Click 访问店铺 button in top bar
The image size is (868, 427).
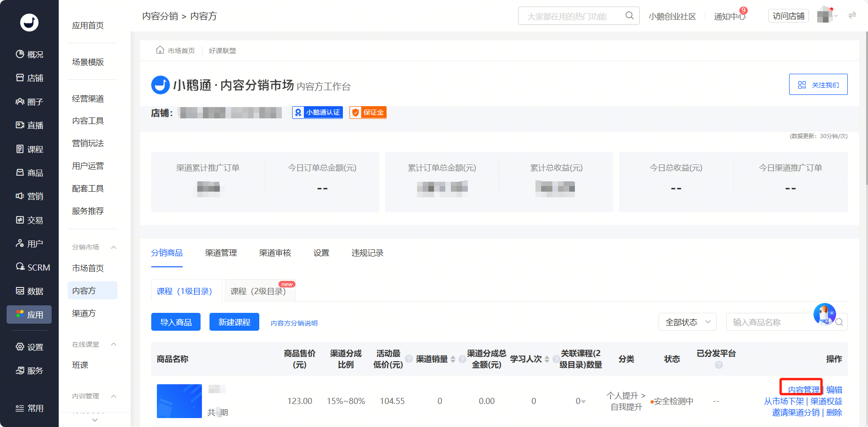pos(789,16)
